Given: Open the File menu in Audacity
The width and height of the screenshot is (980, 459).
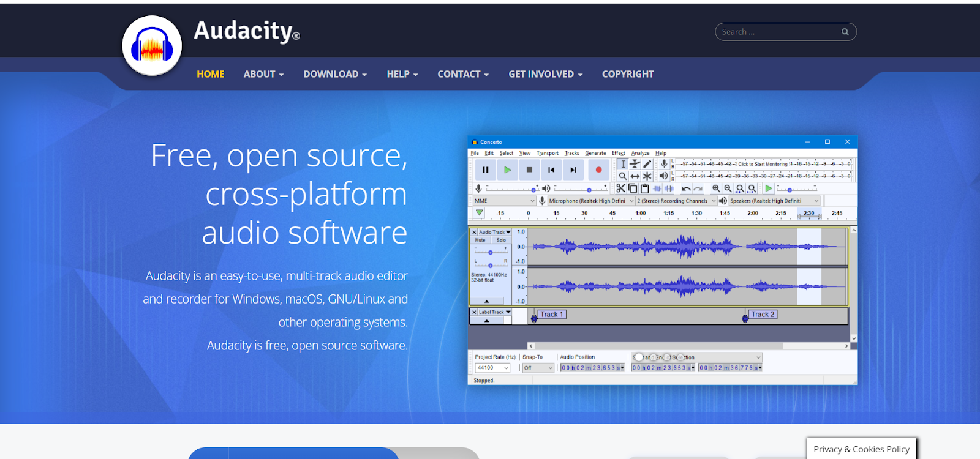Looking at the screenshot, I should coord(475,153).
